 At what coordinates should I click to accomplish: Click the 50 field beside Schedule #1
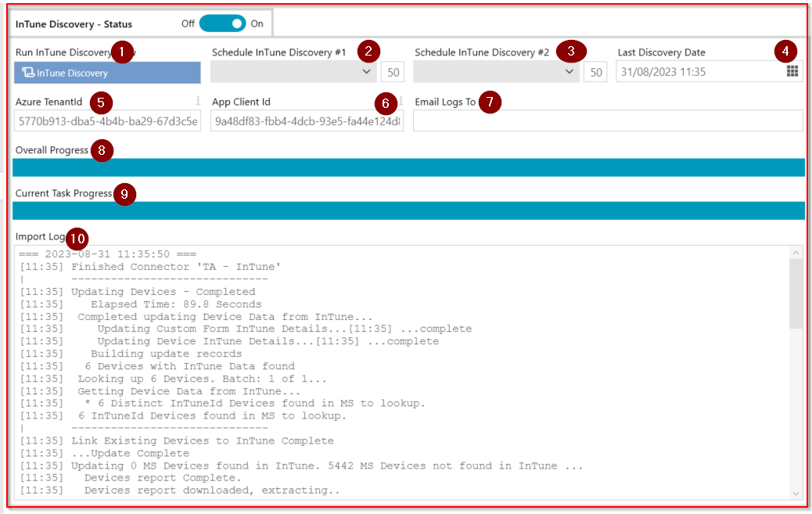pos(393,72)
